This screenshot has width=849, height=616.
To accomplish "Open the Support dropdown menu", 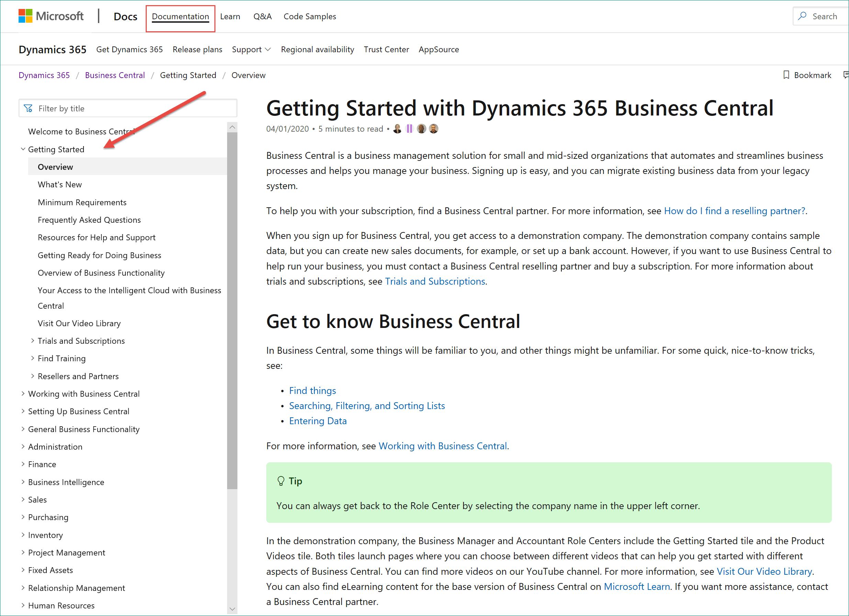I will (x=251, y=49).
